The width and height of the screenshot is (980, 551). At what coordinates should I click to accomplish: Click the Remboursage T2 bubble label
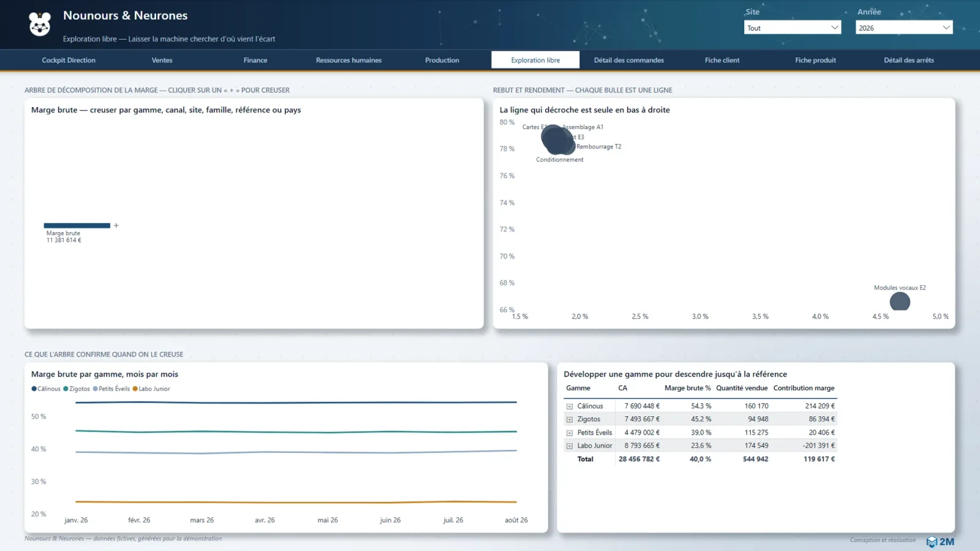click(598, 147)
